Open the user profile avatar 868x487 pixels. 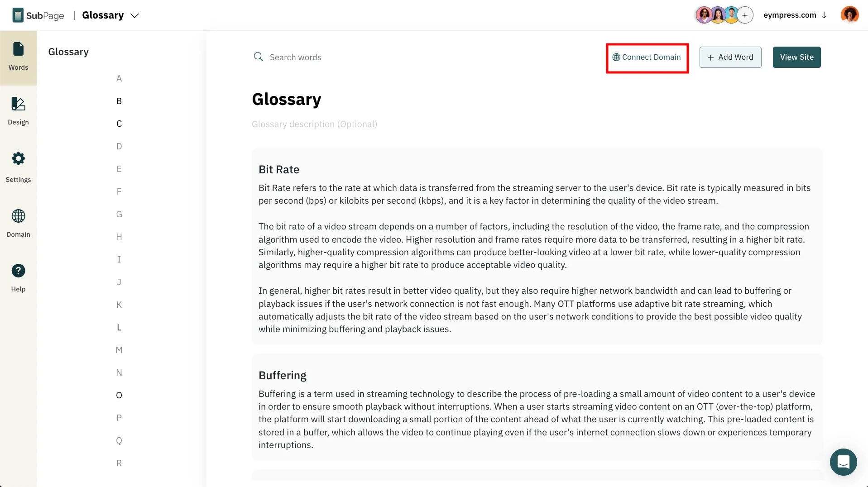849,15
